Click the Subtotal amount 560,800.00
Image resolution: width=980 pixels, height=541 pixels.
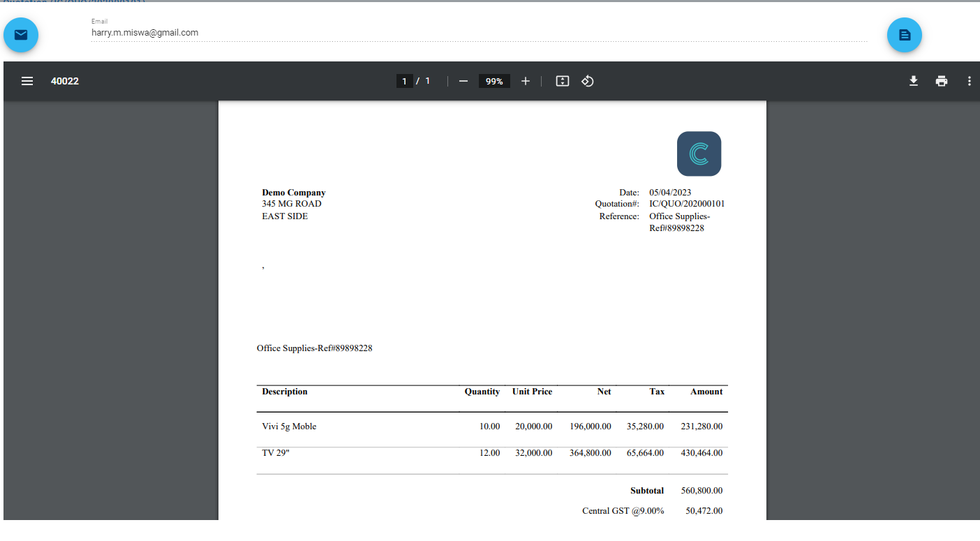(701, 491)
